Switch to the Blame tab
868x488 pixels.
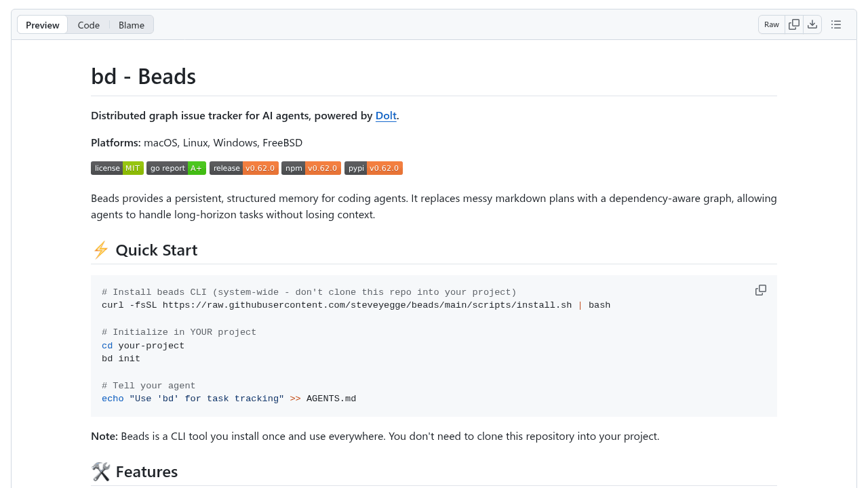click(x=131, y=24)
